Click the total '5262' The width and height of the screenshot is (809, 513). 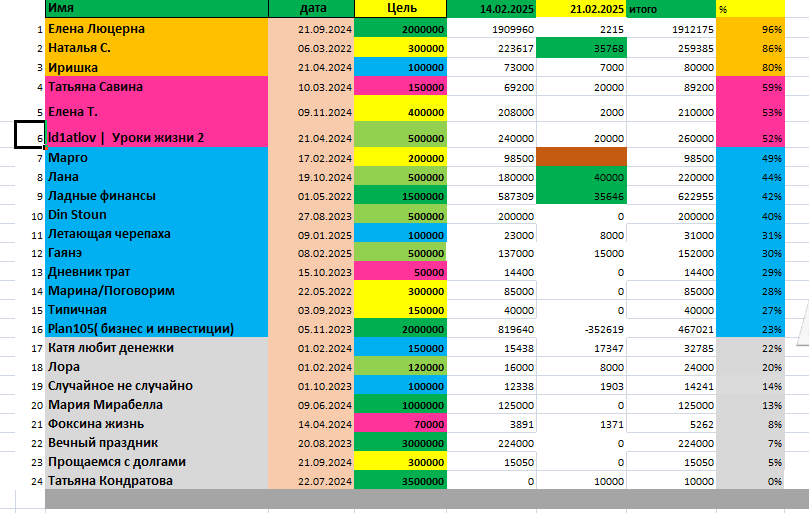(671, 424)
